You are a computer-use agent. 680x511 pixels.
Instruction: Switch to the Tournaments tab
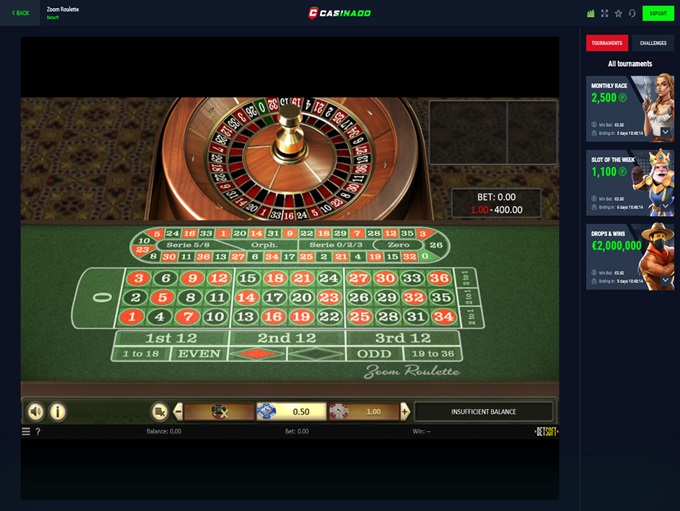(x=607, y=43)
